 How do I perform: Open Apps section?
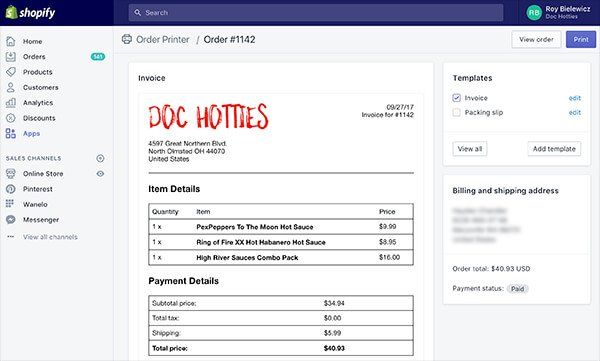(x=31, y=133)
